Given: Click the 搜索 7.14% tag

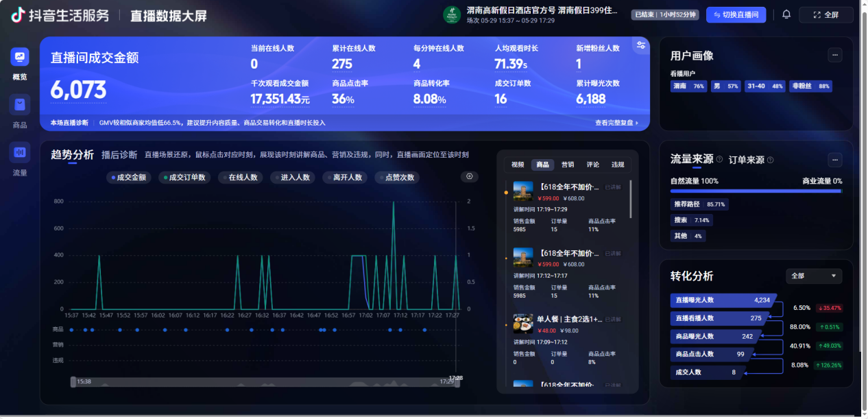Looking at the screenshot, I should pos(691,220).
